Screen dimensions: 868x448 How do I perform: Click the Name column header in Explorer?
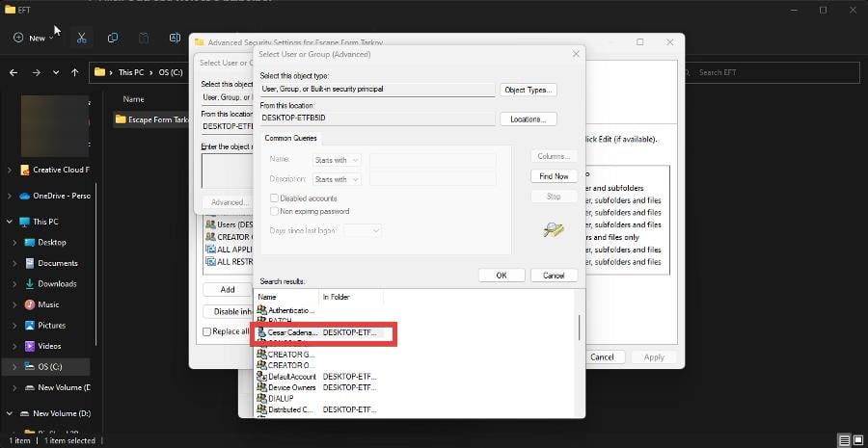tap(133, 99)
